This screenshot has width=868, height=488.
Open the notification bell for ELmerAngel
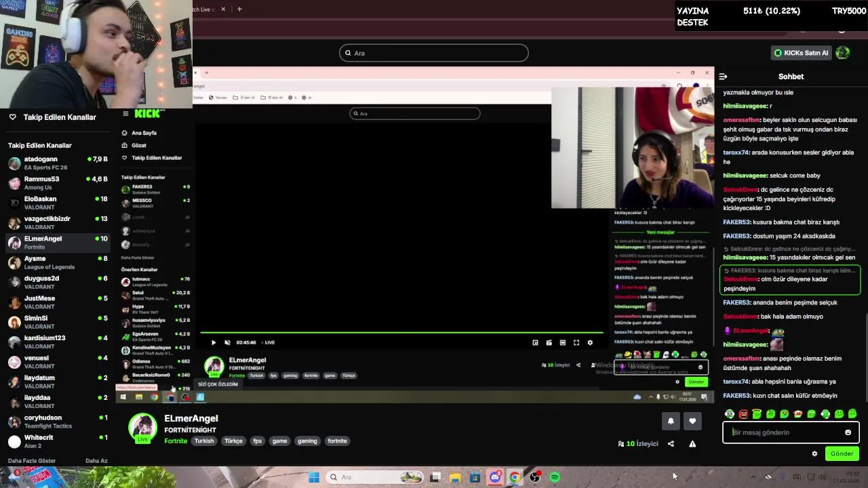point(671,421)
